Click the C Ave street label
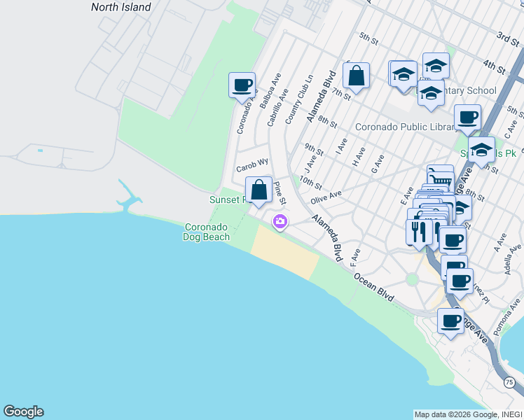 511,129
